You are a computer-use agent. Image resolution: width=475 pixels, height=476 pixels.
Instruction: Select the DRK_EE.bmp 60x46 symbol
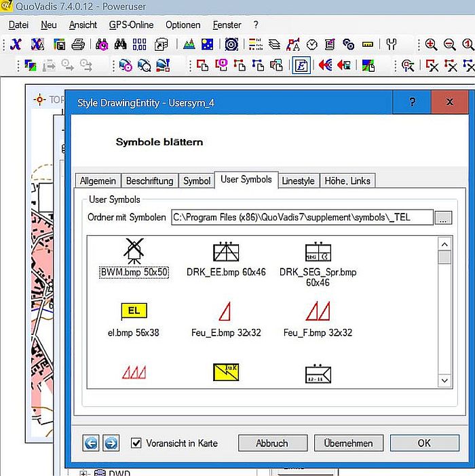click(226, 259)
